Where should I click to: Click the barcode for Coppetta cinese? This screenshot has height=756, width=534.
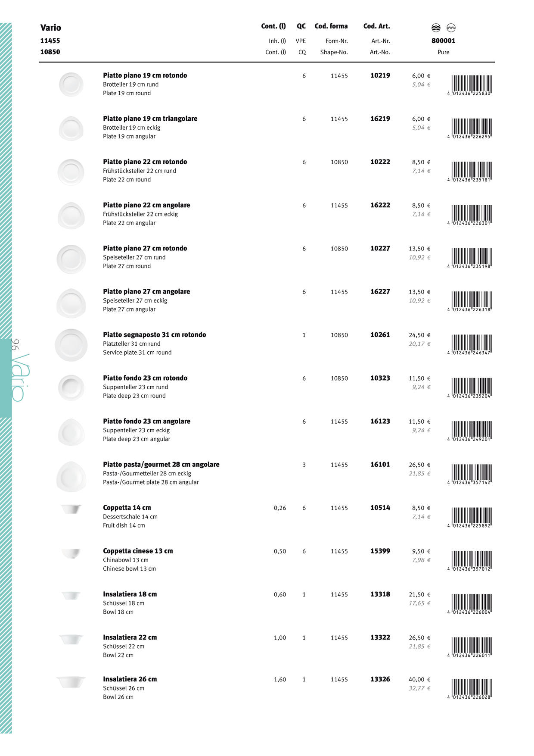pos(471,560)
